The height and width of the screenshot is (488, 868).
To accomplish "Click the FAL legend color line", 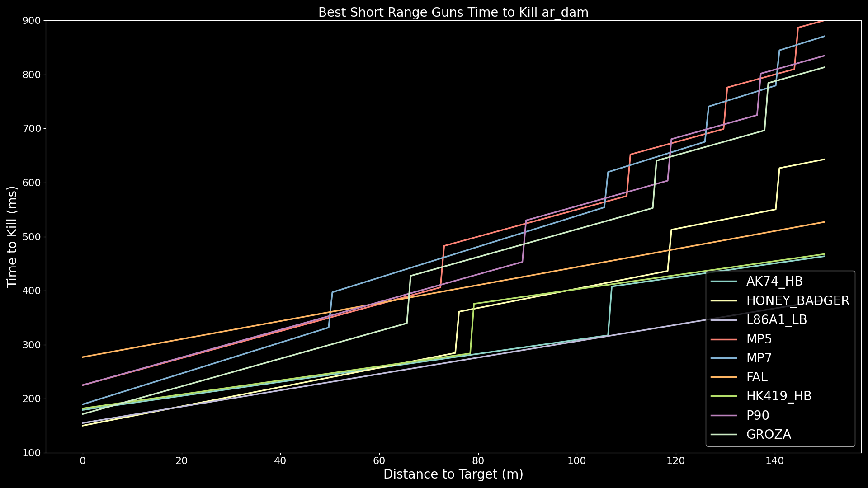I will coord(724,377).
